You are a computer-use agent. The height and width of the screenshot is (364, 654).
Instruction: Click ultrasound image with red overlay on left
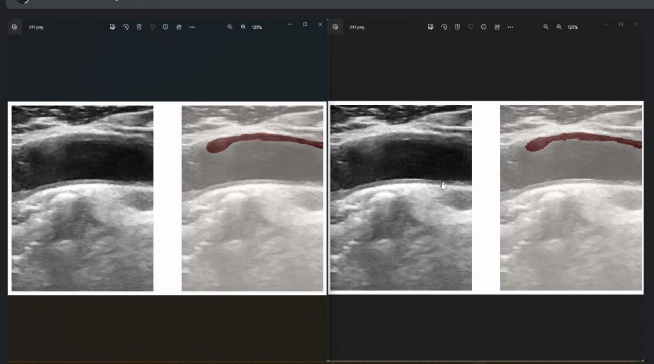(x=252, y=198)
